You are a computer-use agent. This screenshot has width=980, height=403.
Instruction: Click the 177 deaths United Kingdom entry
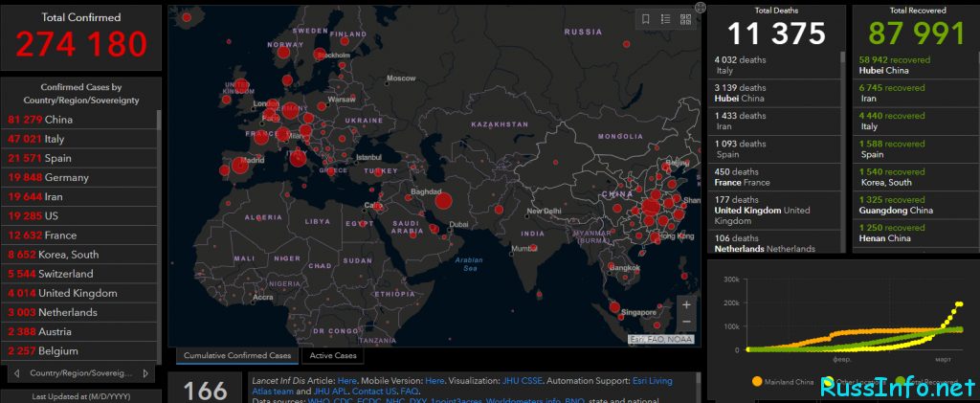pos(773,211)
